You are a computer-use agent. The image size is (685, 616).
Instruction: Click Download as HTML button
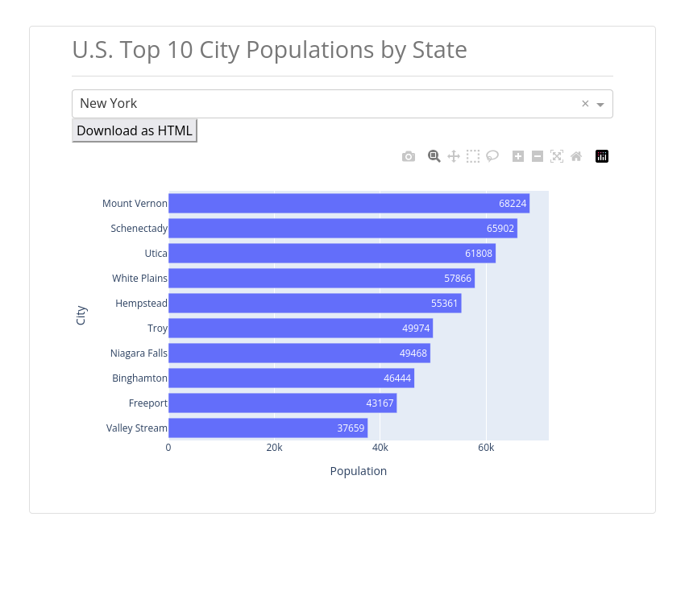pos(135,130)
